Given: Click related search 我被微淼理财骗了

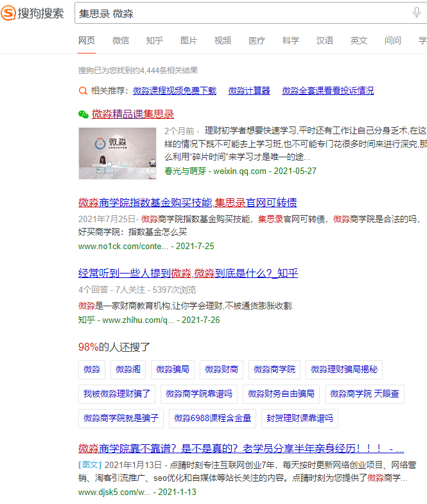Looking at the screenshot, I should coord(117,394).
